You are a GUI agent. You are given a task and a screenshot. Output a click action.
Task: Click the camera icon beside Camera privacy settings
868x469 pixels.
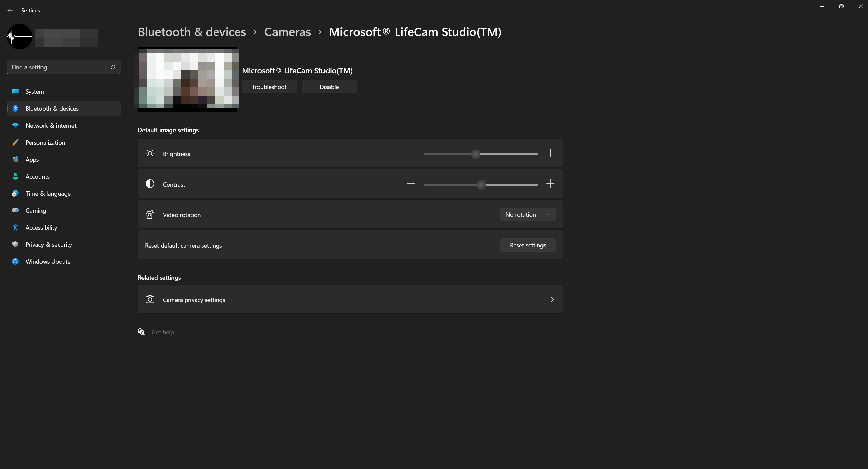[x=150, y=299]
